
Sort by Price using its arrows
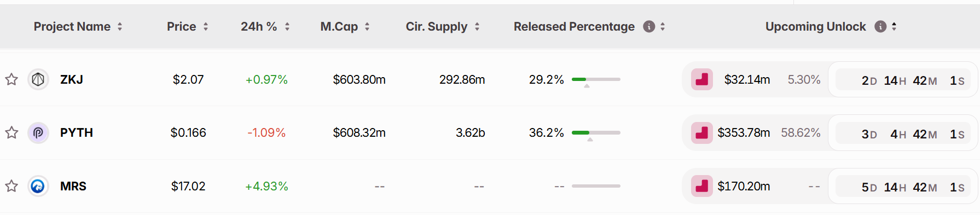coord(206,27)
